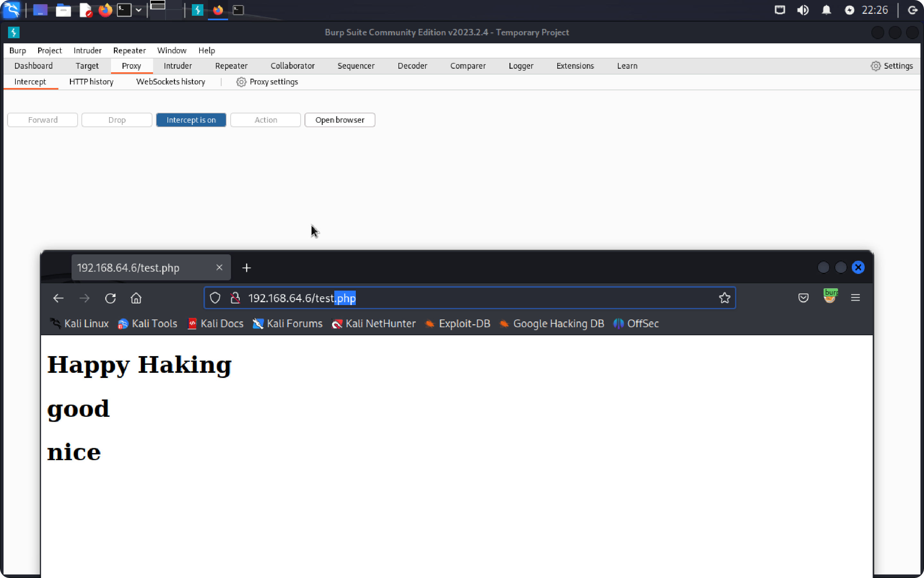
Task: Expand the terminal launcher dropdown arrow
Action: coord(139,10)
